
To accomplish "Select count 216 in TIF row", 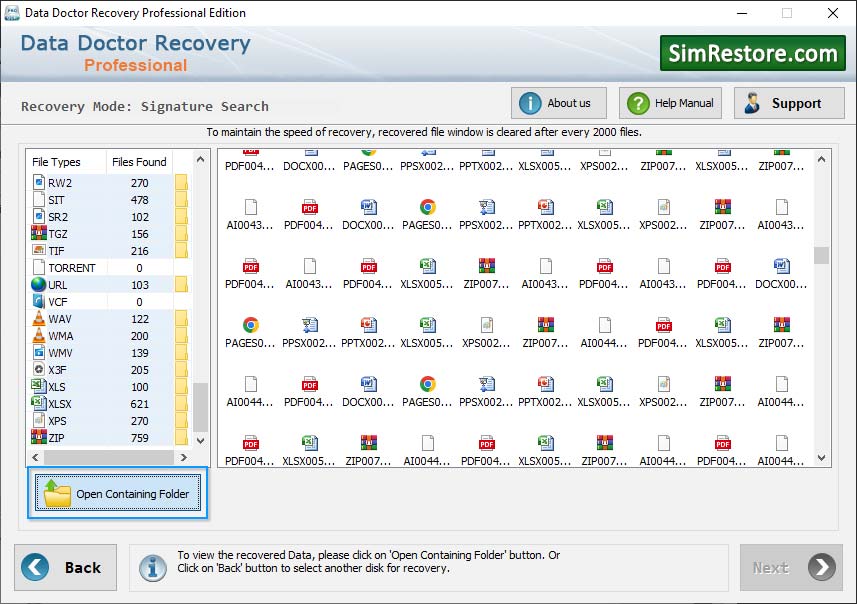I will [139, 251].
